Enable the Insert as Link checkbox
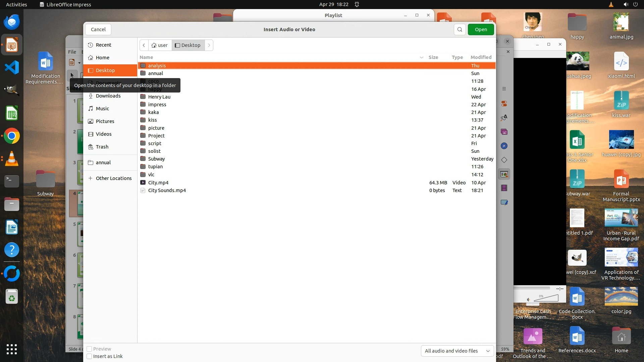Screen dimensions: 644x362 [90, 356]
